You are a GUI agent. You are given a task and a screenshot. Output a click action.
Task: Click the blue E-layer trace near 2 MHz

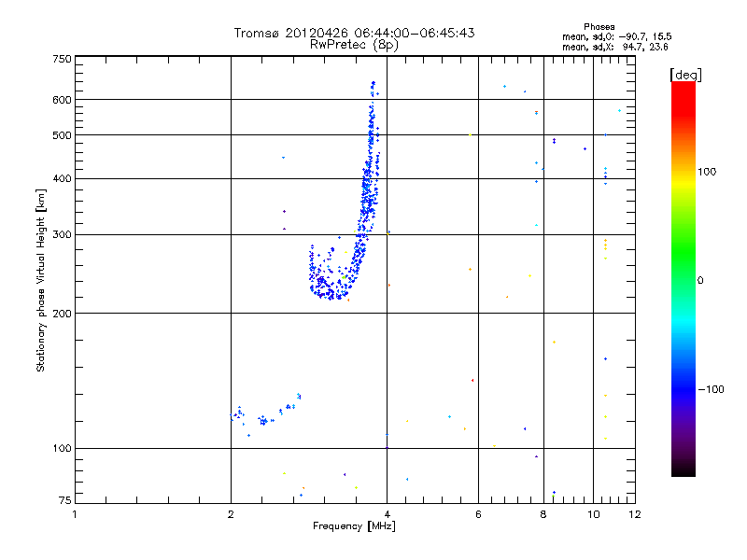tap(264, 413)
